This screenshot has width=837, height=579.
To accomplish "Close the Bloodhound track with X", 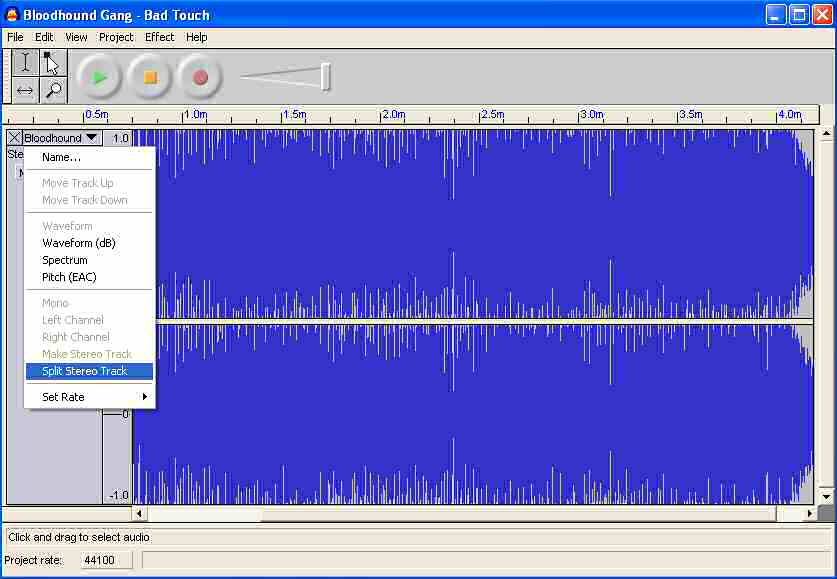I will tap(14, 138).
